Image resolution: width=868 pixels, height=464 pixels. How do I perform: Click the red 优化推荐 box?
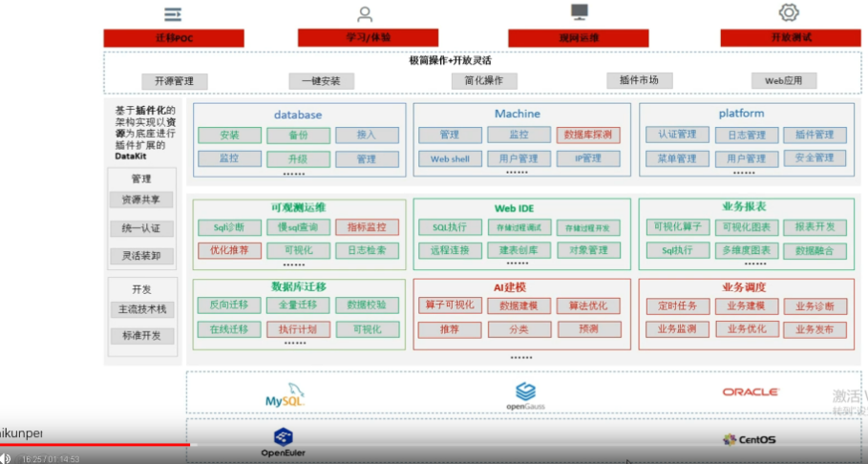click(x=229, y=250)
